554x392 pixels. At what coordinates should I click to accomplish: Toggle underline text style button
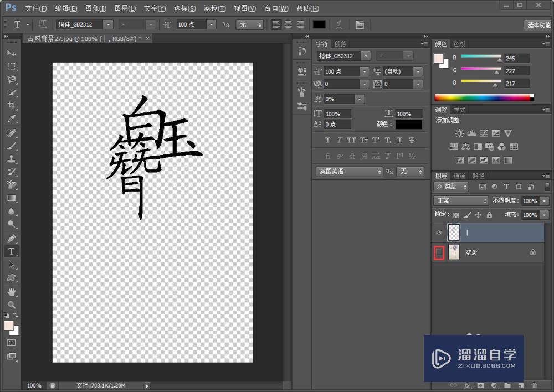click(399, 140)
